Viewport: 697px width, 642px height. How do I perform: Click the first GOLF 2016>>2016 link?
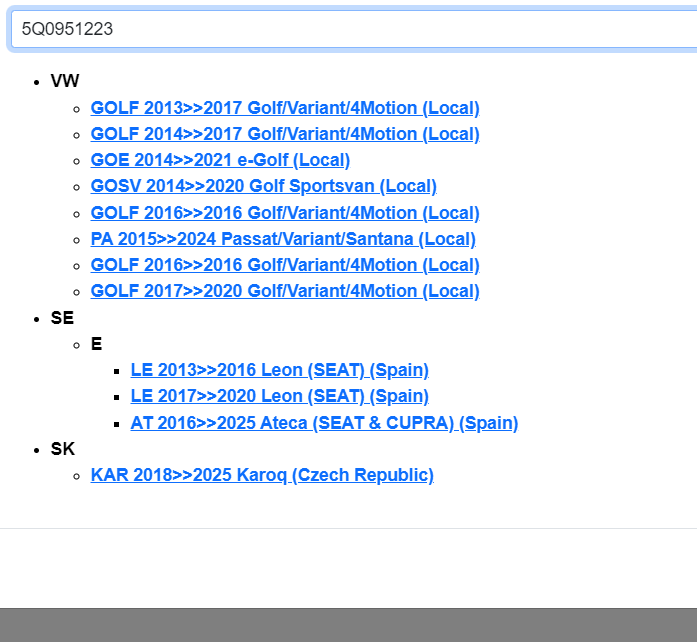click(285, 213)
